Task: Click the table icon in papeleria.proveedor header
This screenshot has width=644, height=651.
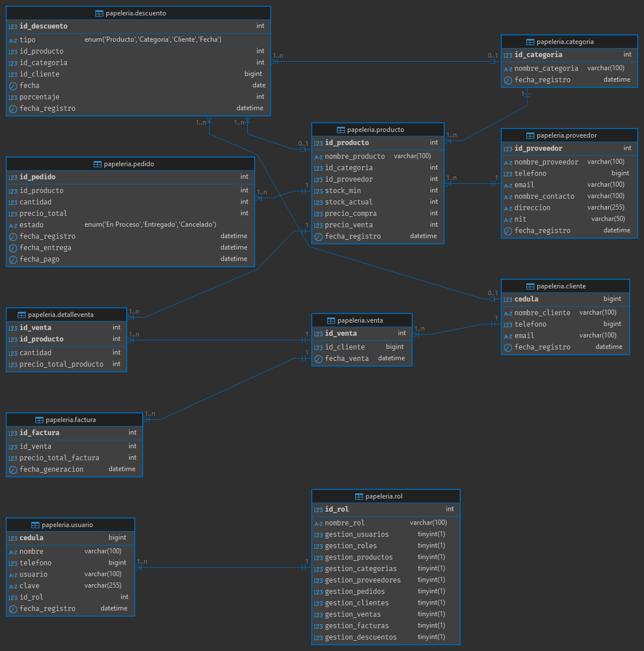Action: click(x=530, y=136)
